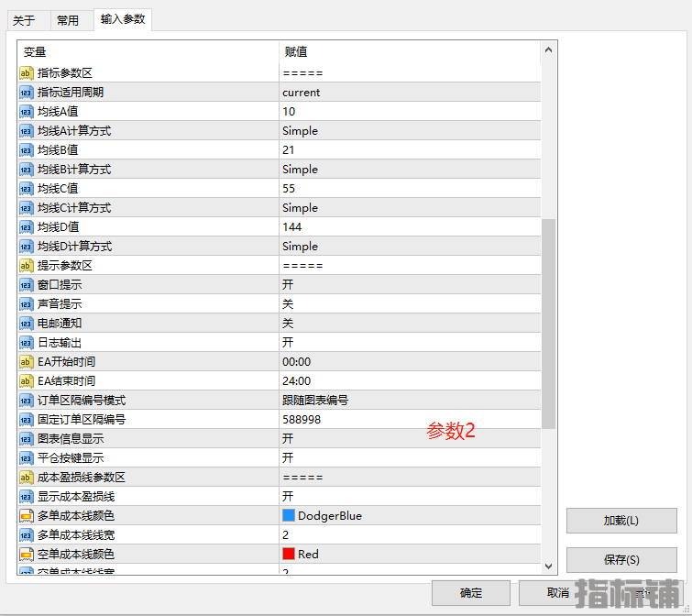
Task: Click the color icon beside 空单成本线颜色
Action: pyautogui.click(x=26, y=555)
